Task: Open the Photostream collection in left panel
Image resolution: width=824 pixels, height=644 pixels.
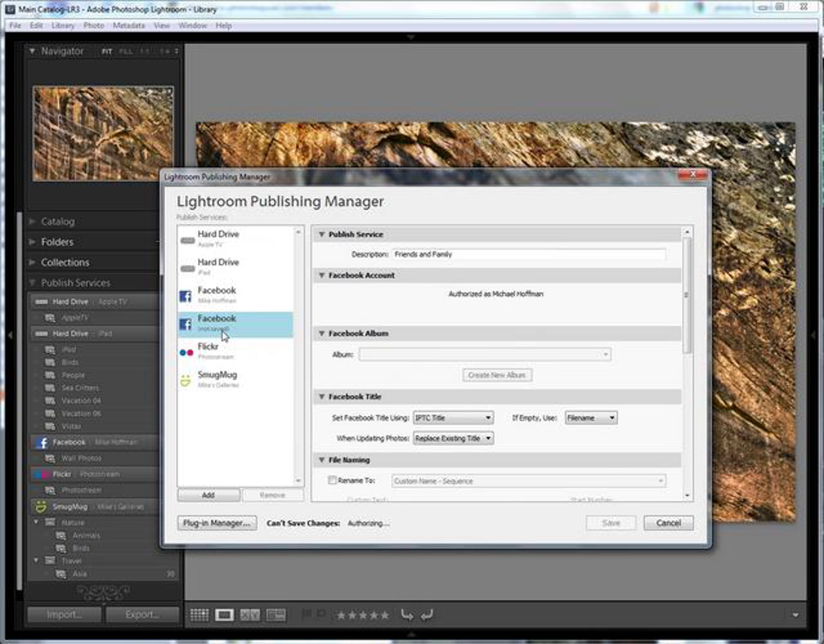Action: (81, 490)
